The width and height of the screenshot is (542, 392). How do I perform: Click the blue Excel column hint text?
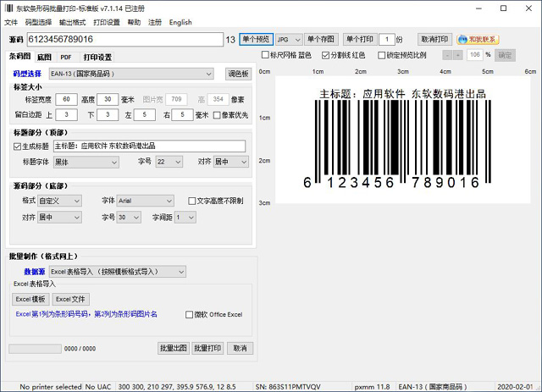tap(86, 314)
